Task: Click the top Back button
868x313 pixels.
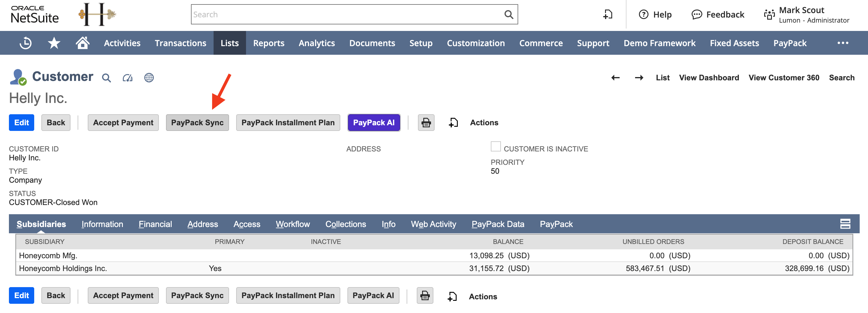Action: tap(56, 123)
